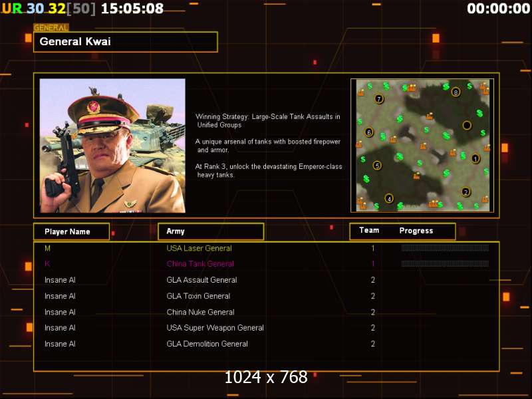Click USA Super Weapon General army entry

click(215, 328)
